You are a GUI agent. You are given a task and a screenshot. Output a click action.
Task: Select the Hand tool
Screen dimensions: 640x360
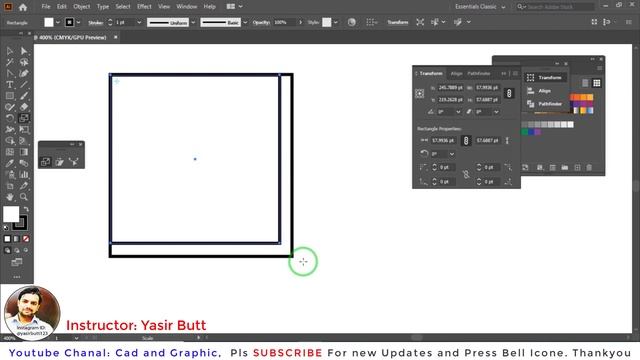click(x=9, y=197)
